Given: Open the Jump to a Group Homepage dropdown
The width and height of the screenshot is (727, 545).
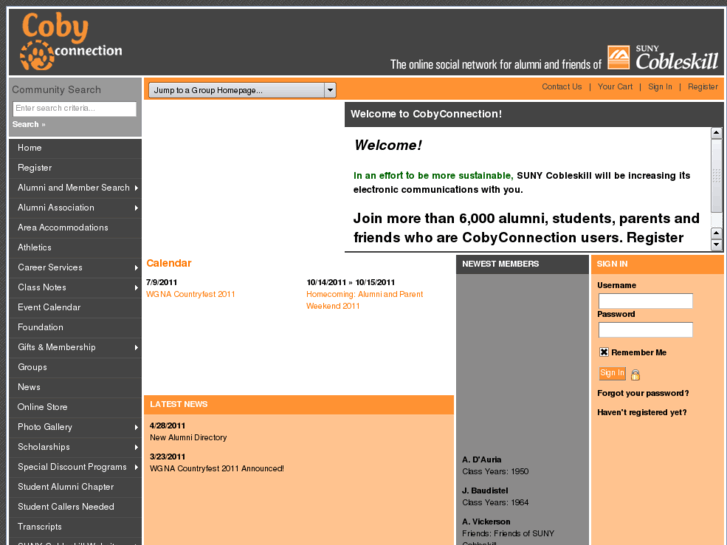Looking at the screenshot, I should click(242, 90).
